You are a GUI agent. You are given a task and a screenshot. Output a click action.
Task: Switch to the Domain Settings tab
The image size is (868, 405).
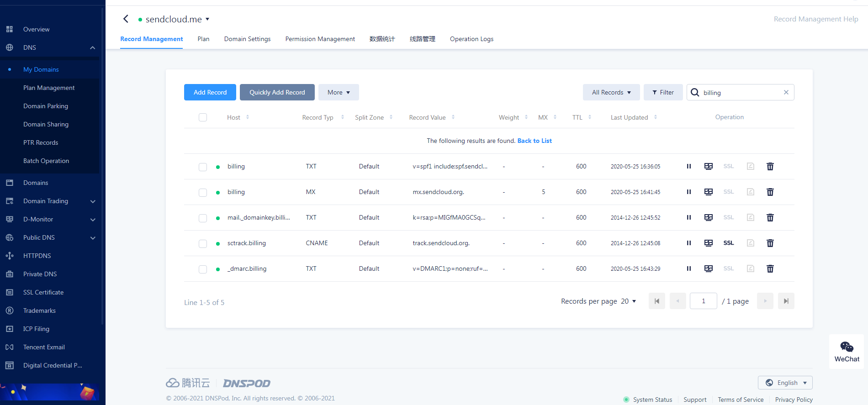[x=247, y=39]
